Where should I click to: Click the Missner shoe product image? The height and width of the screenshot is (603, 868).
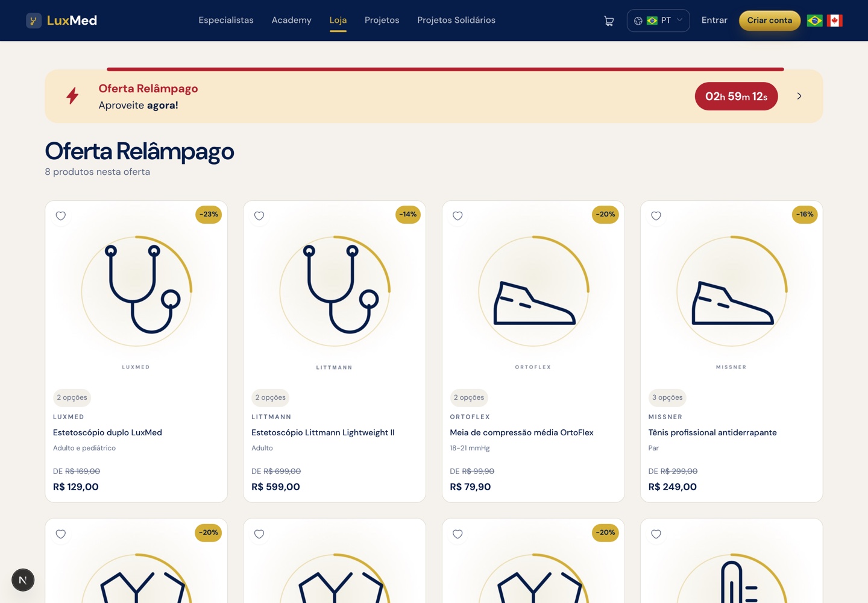tap(732, 291)
